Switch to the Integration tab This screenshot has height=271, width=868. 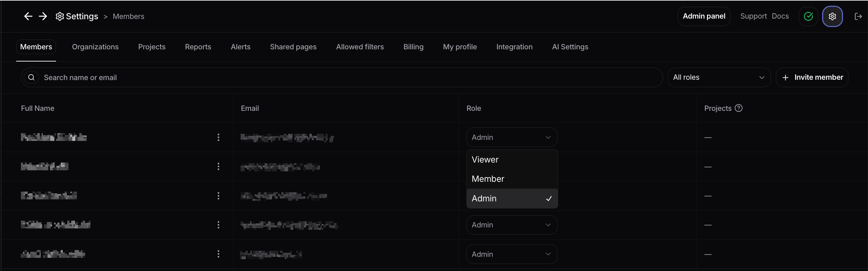coord(514,47)
